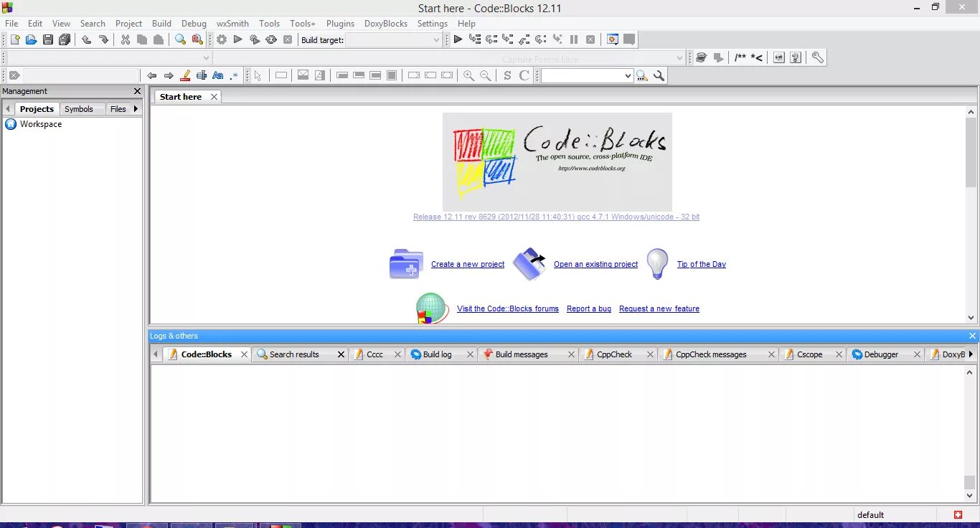The height and width of the screenshot is (528, 980).
Task: Click the Undo arrow icon
Action: pos(87,39)
